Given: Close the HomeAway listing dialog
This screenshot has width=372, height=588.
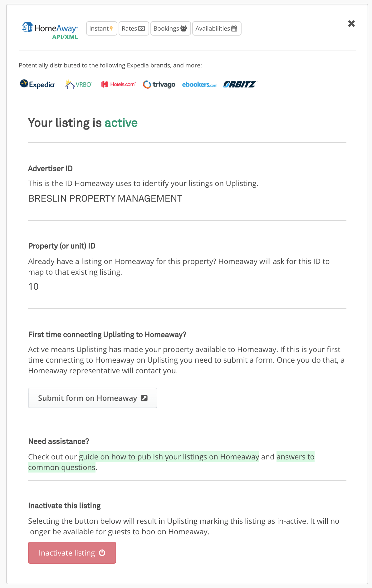Looking at the screenshot, I should pyautogui.click(x=351, y=23).
